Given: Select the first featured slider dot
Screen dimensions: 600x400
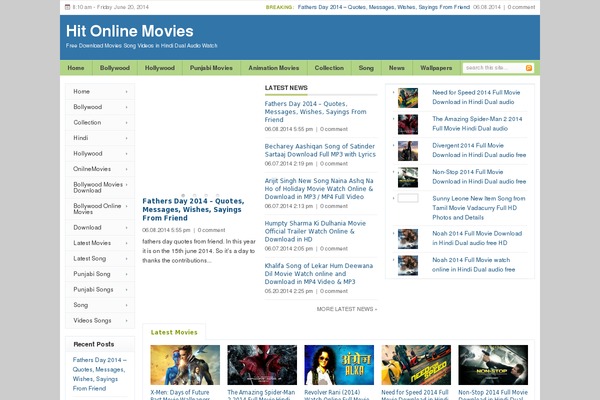Looking at the screenshot, I should point(183,195).
